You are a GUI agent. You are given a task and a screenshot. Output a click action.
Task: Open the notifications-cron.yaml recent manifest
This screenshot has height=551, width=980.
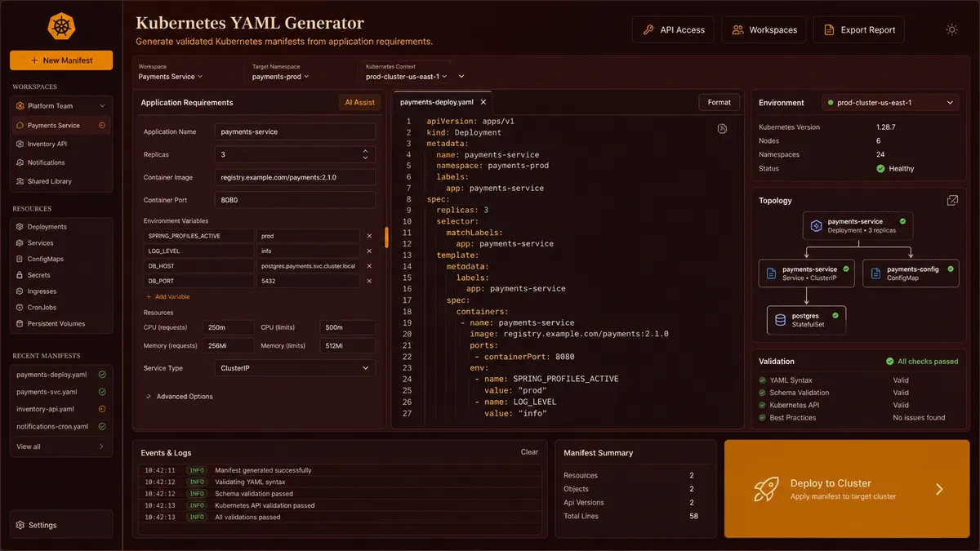pos(60,426)
